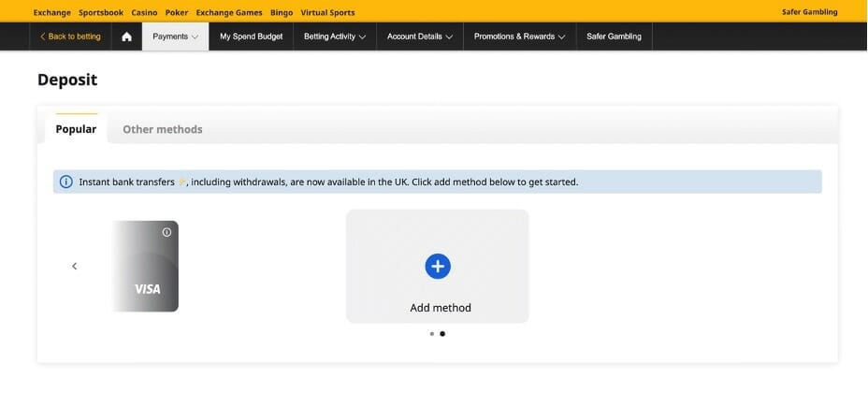Select the Visa card
The width and height of the screenshot is (868, 393).
coord(145,267)
